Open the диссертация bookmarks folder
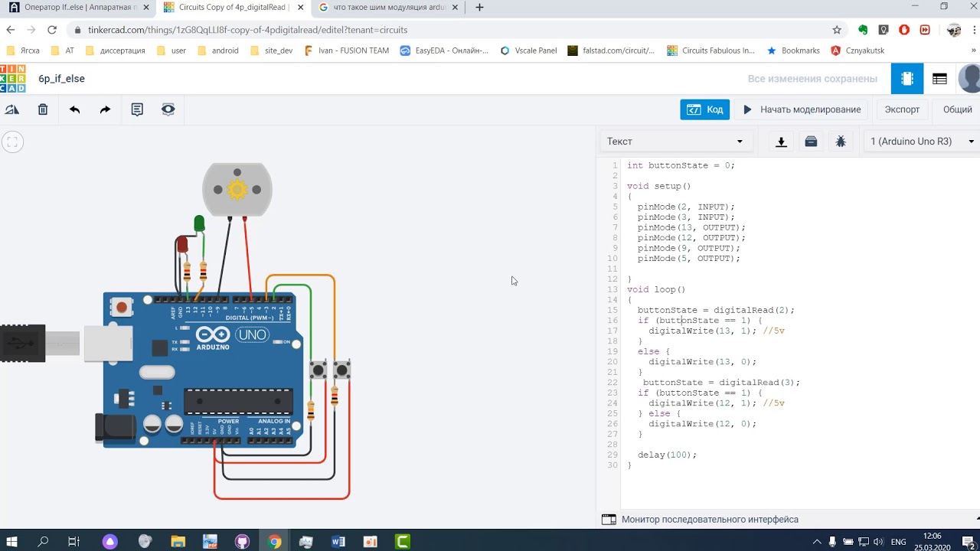This screenshot has width=980, height=551. [x=114, y=51]
